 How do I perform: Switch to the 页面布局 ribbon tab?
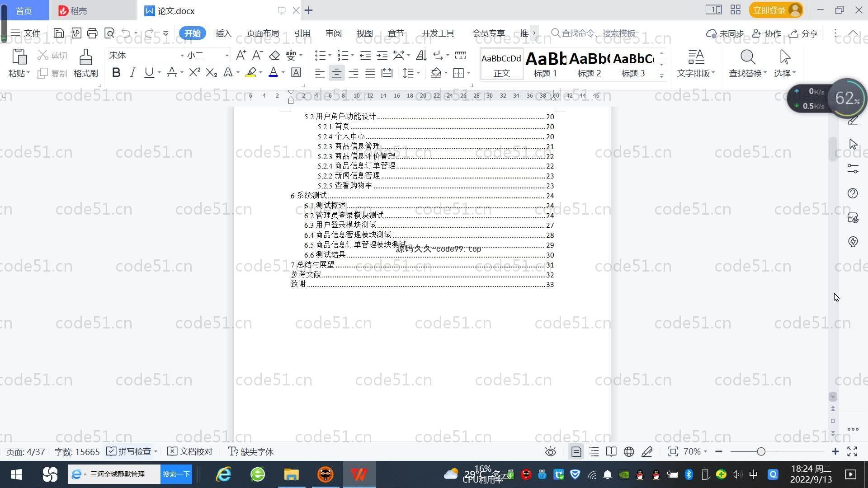[263, 33]
